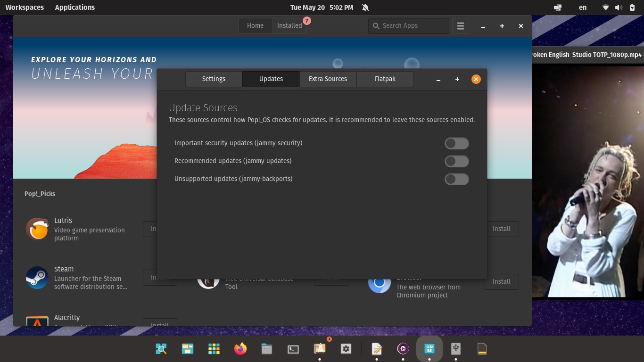Open the Pop!_Shop hamburger menu
The image size is (644, 362).
461,26
